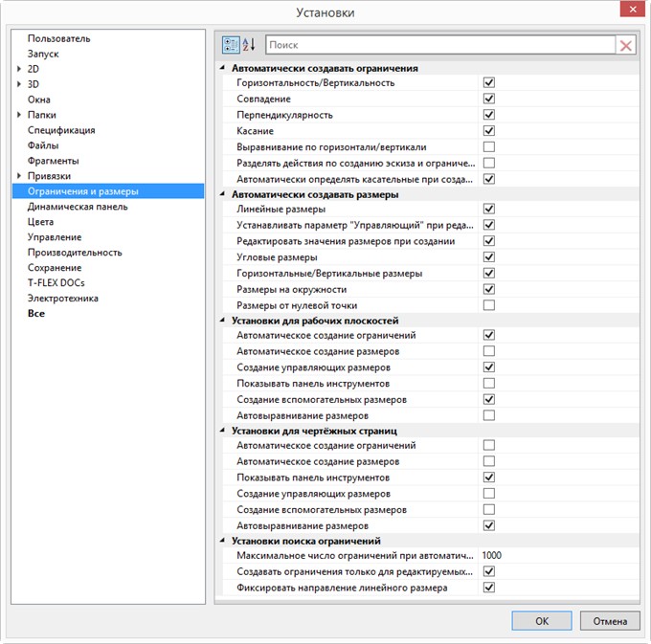651x644 pixels.
Task: Toggle Автоматически определять касательные checkbox
Action: tap(489, 179)
